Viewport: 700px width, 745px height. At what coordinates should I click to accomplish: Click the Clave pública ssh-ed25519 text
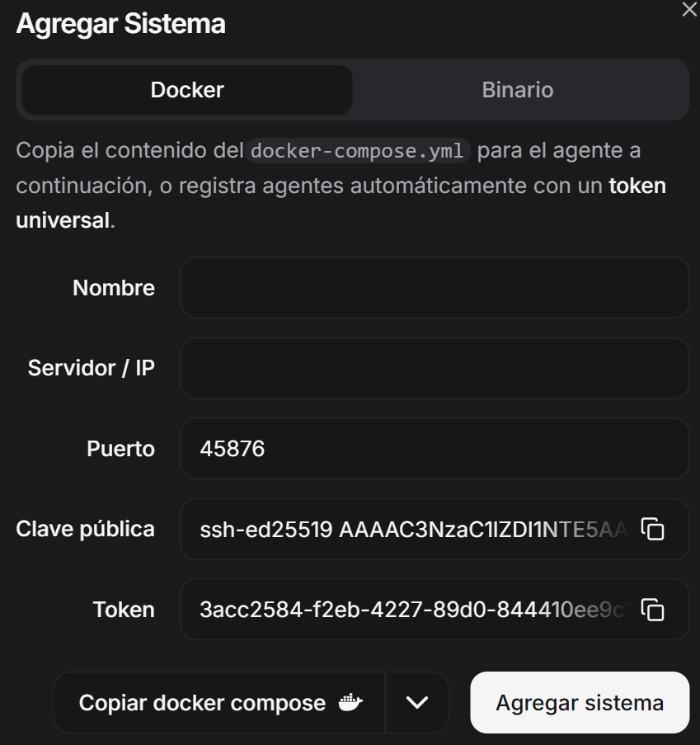point(412,530)
